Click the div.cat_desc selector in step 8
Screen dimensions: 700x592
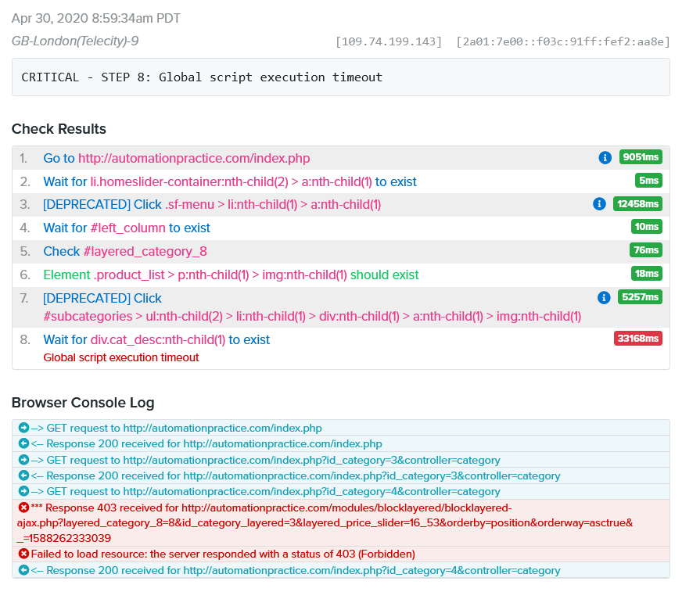point(158,339)
